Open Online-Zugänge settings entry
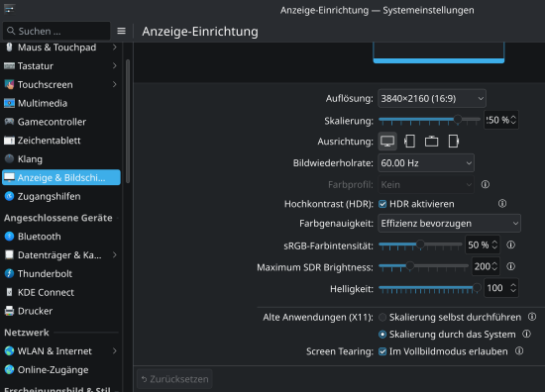The height and width of the screenshot is (392, 545). pos(61,370)
